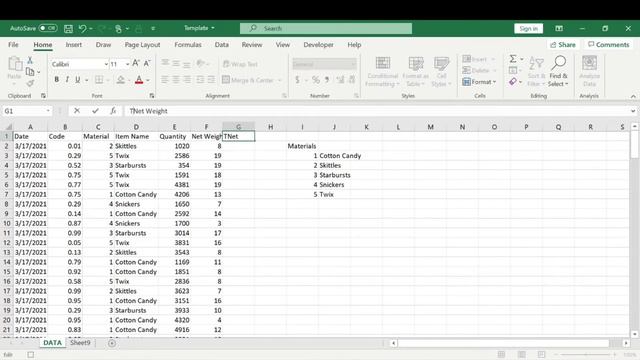The image size is (640, 360).
Task: Add a new sheet with plus icon
Action: click(x=112, y=343)
